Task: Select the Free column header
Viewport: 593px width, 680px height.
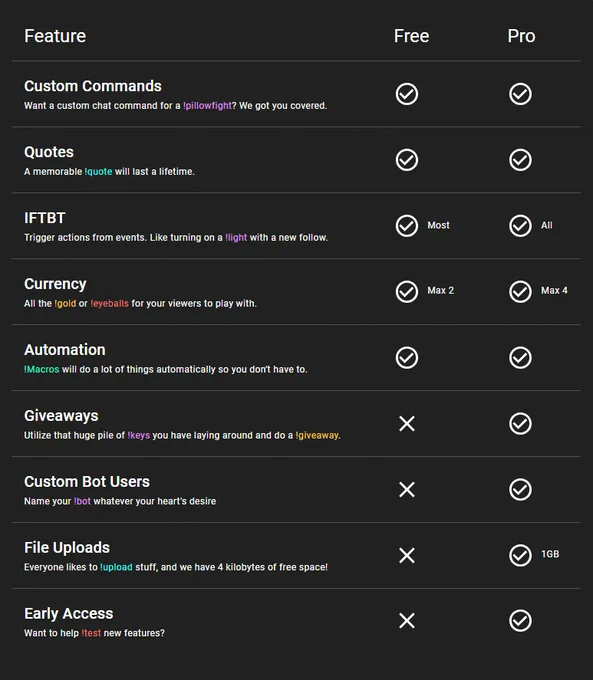Action: [x=411, y=36]
